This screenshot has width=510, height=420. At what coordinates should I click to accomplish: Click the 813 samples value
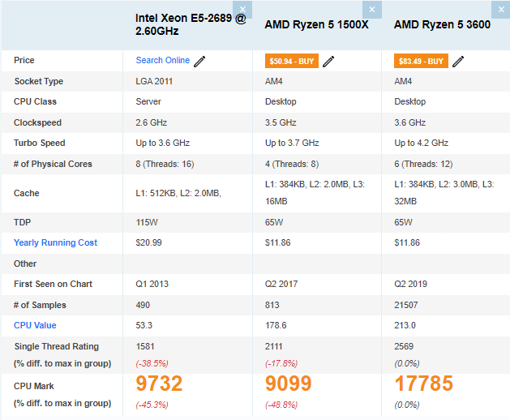coord(272,305)
